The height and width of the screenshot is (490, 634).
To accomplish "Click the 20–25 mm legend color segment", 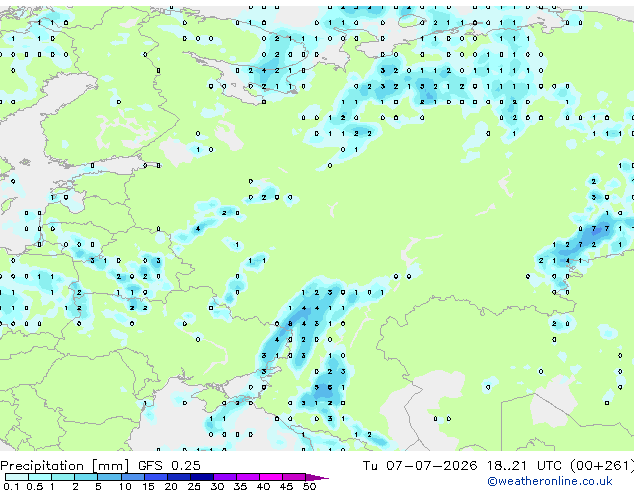I will (x=179, y=477).
